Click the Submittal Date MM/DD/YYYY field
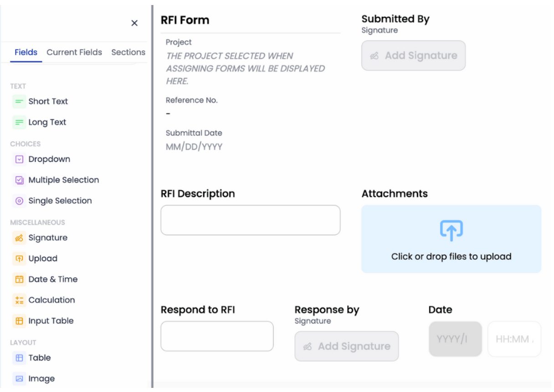This screenshot has width=554, height=392. [x=194, y=147]
